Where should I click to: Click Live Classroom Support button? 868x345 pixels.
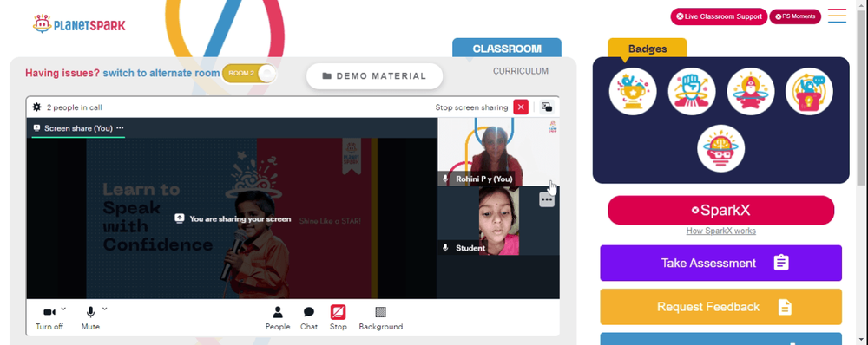[719, 16]
